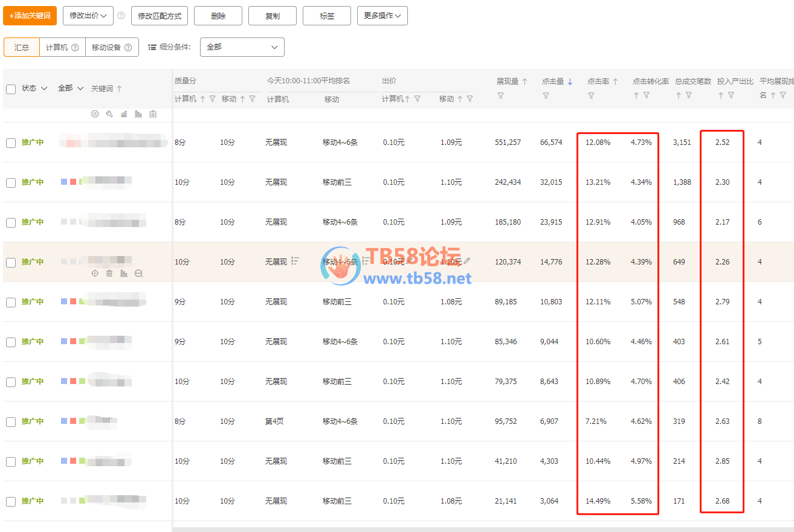Screen dimensions: 794x532
Task: Click filter icon under 点击率 header
Action: click(591, 95)
